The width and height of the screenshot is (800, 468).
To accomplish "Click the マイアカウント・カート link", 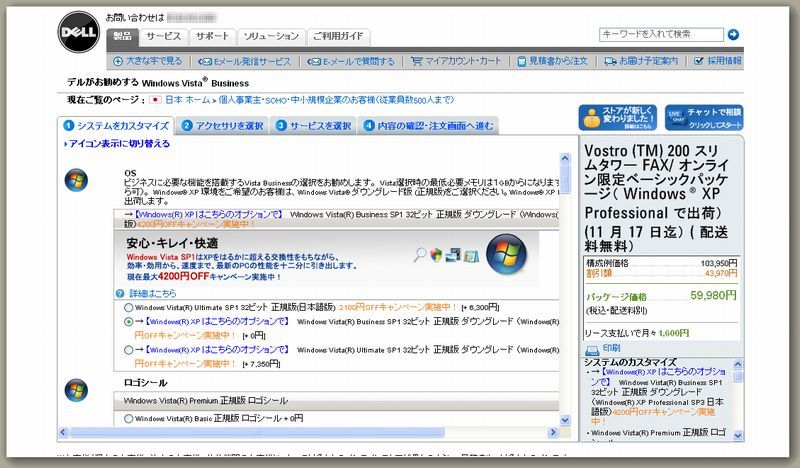I will pyautogui.click(x=463, y=61).
